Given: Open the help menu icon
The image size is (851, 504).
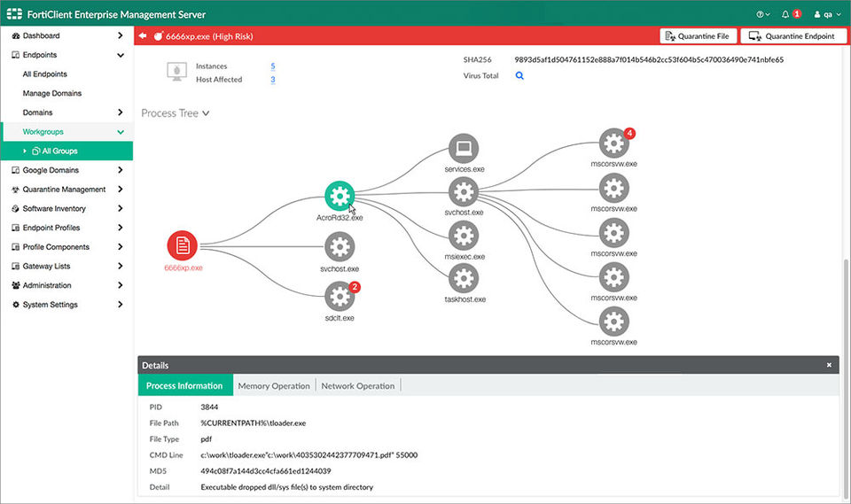Looking at the screenshot, I should tap(762, 15).
